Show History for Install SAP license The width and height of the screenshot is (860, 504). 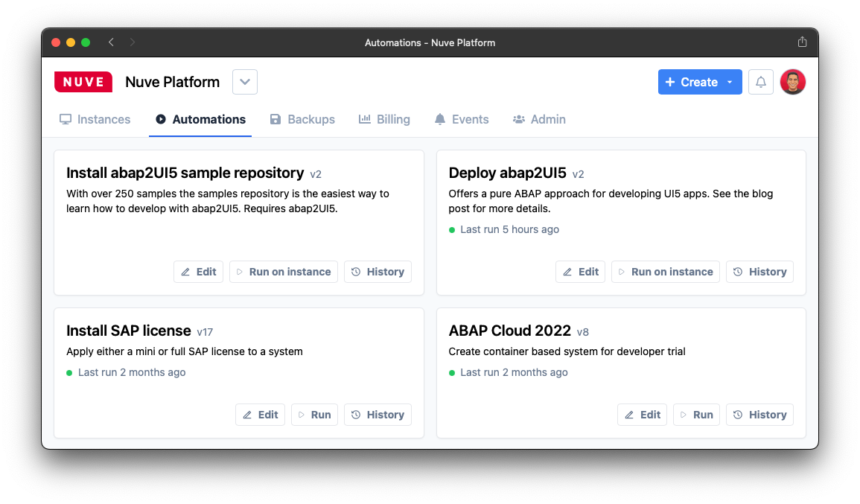[378, 415]
